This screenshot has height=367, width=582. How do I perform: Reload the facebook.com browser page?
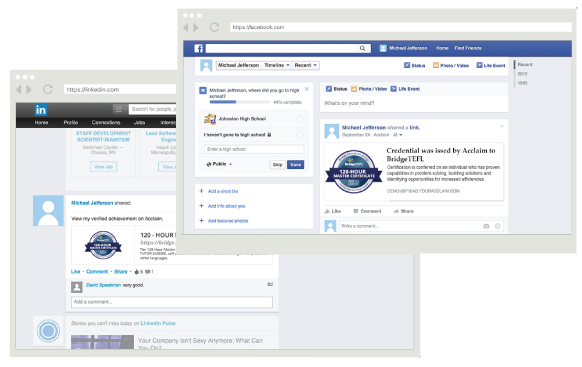(214, 27)
